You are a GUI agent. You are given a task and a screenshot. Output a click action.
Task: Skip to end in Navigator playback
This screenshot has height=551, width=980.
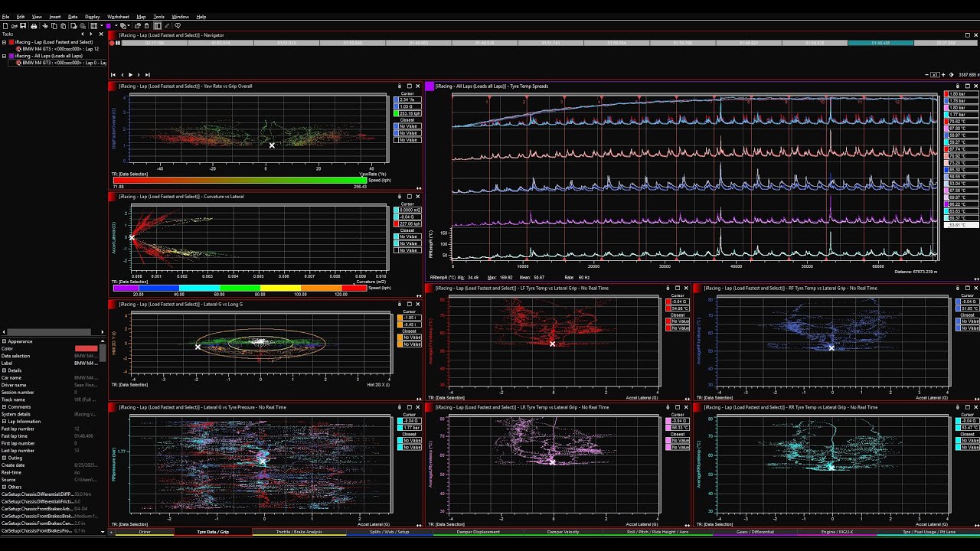[x=148, y=75]
